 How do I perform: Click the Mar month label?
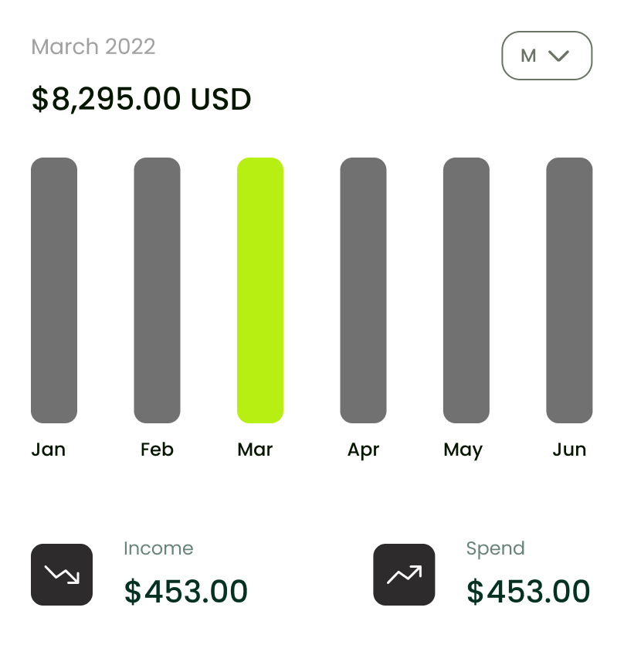[x=255, y=450]
